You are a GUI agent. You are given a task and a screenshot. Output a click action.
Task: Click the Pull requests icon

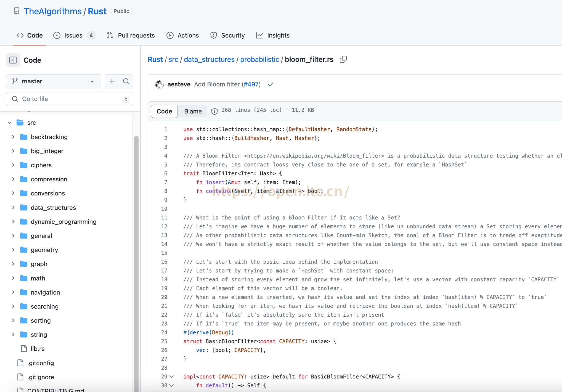pyautogui.click(x=110, y=35)
